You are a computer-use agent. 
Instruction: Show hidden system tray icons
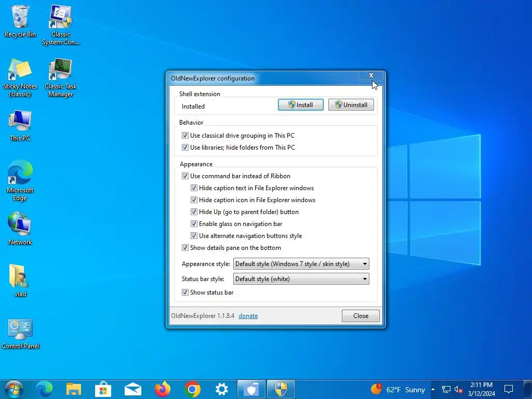pos(433,390)
